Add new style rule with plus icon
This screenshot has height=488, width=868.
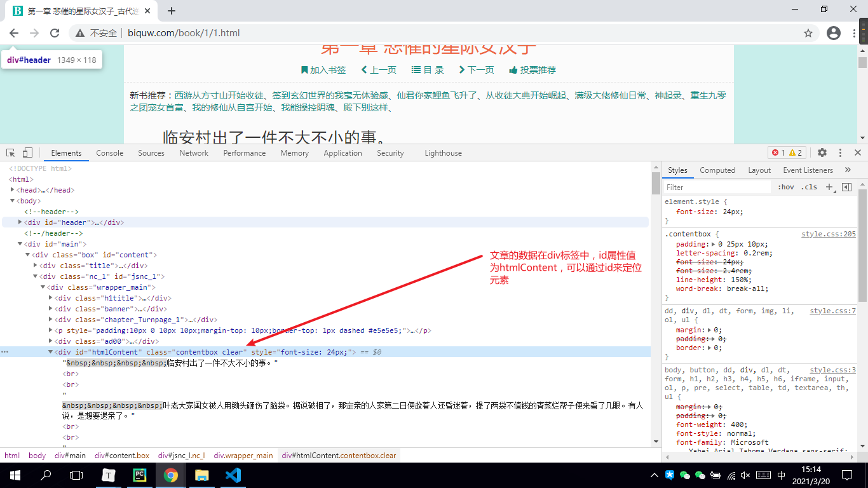point(829,187)
